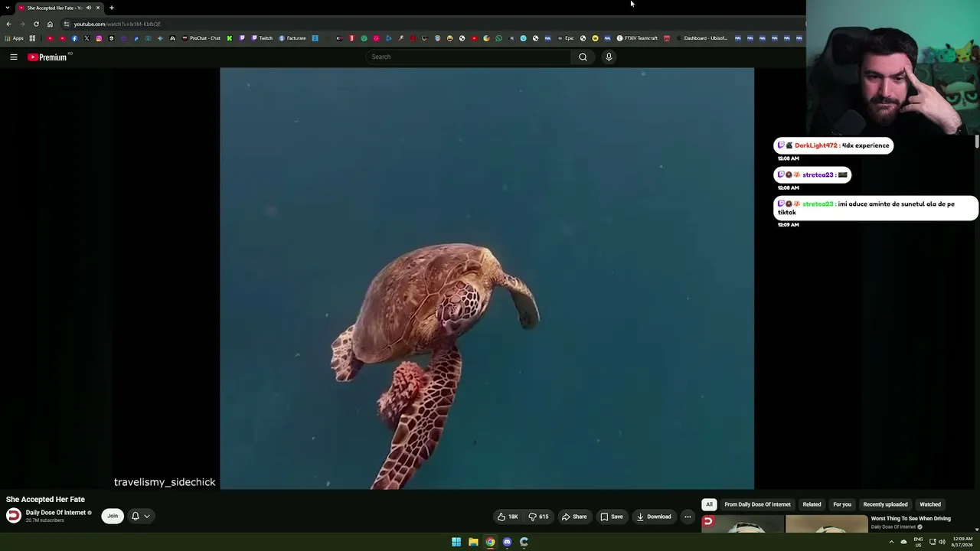This screenshot has width=980, height=551.
Task: Open Discord from the taskbar
Action: tap(507, 542)
